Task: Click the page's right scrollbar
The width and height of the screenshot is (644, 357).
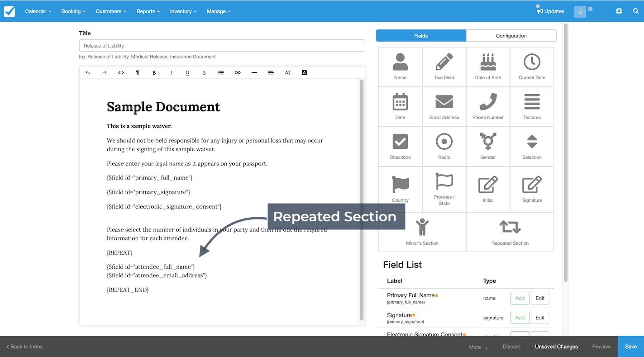Action: (565, 153)
